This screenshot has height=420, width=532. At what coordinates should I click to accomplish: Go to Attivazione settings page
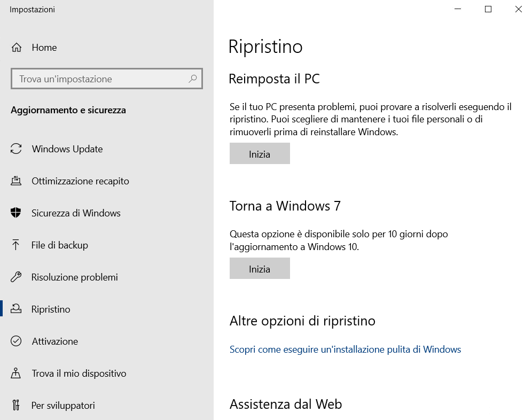(54, 341)
